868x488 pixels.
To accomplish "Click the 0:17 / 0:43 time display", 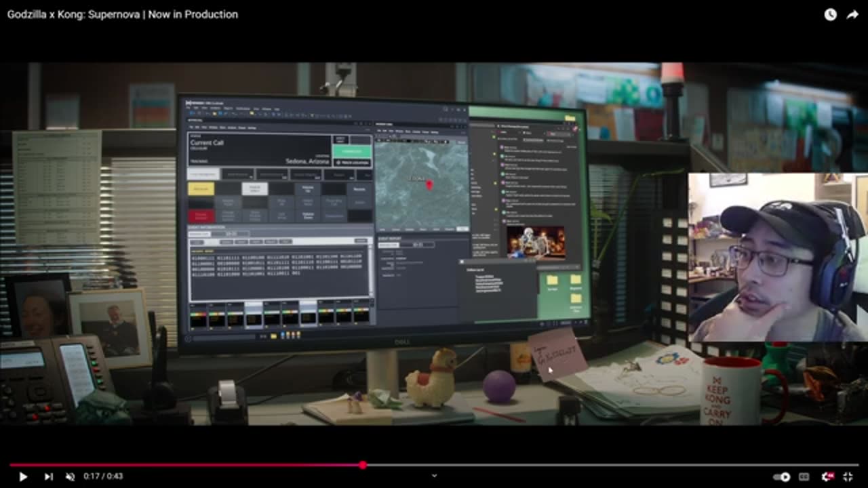I will [x=102, y=476].
